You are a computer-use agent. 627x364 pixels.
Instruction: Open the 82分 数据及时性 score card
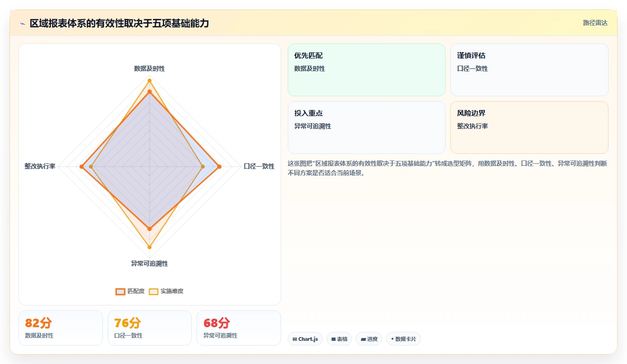[60, 328]
